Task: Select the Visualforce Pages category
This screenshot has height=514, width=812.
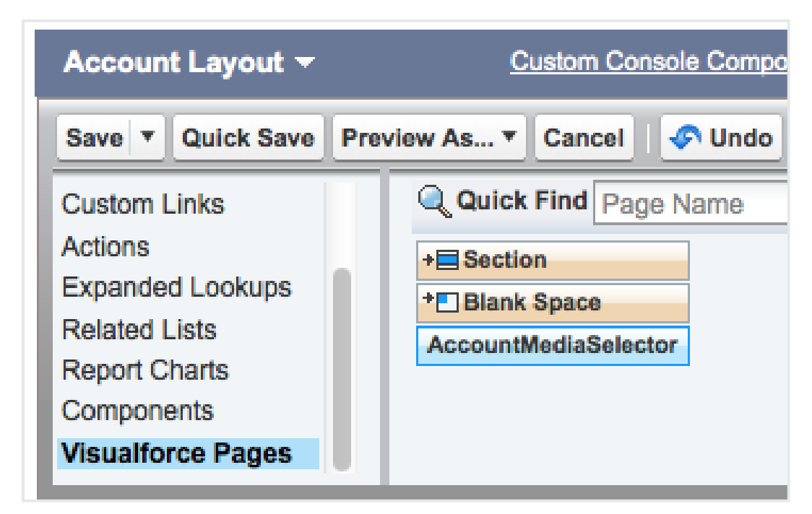Action: [x=176, y=453]
